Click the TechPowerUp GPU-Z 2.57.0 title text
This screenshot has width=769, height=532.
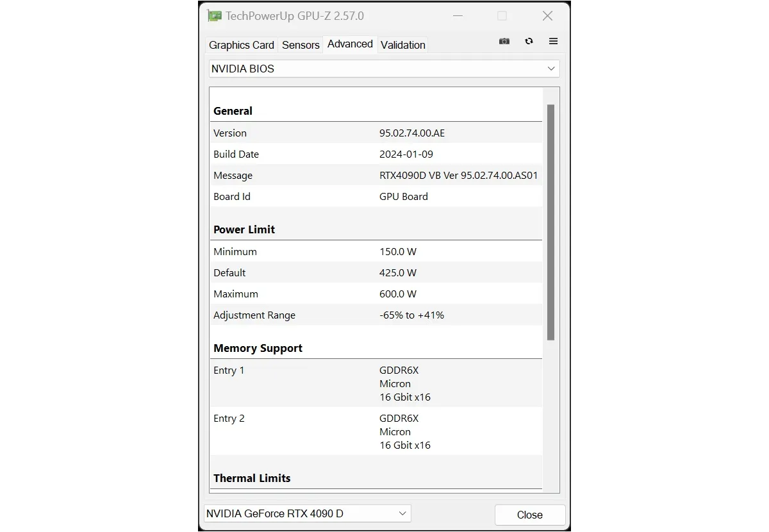point(295,16)
